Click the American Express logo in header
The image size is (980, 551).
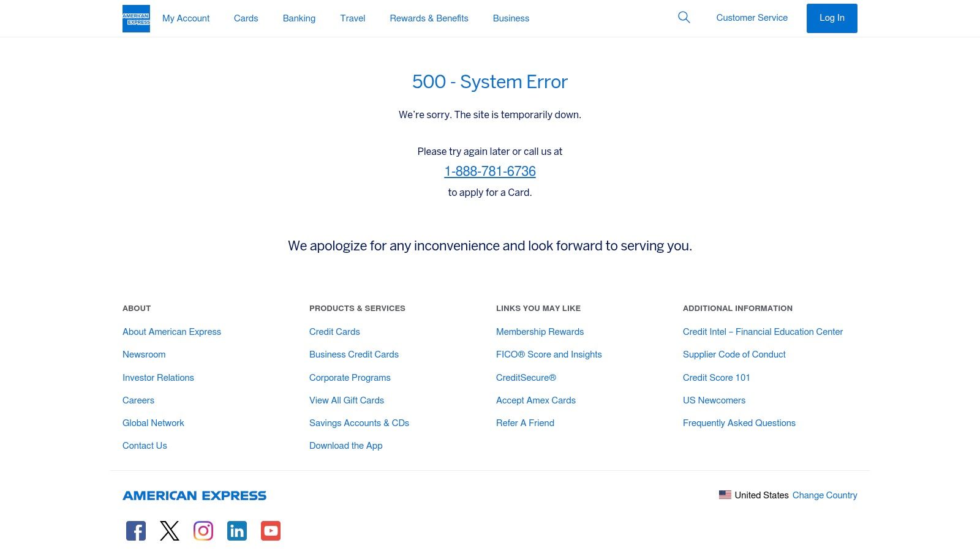click(x=136, y=18)
